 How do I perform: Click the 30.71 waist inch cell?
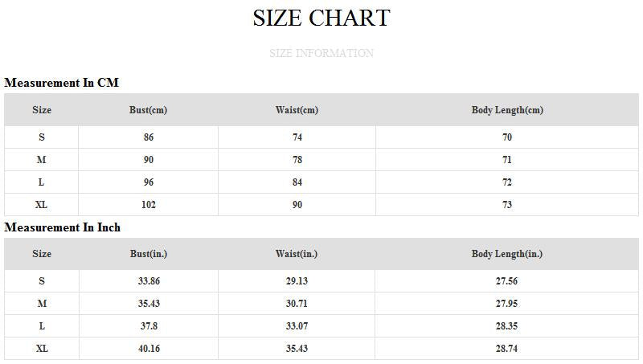297,304
